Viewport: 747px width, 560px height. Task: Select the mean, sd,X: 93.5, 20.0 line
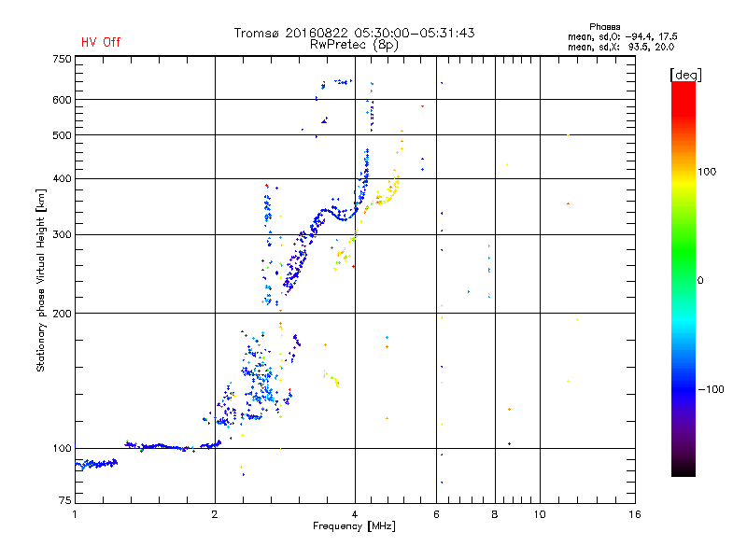621,47
